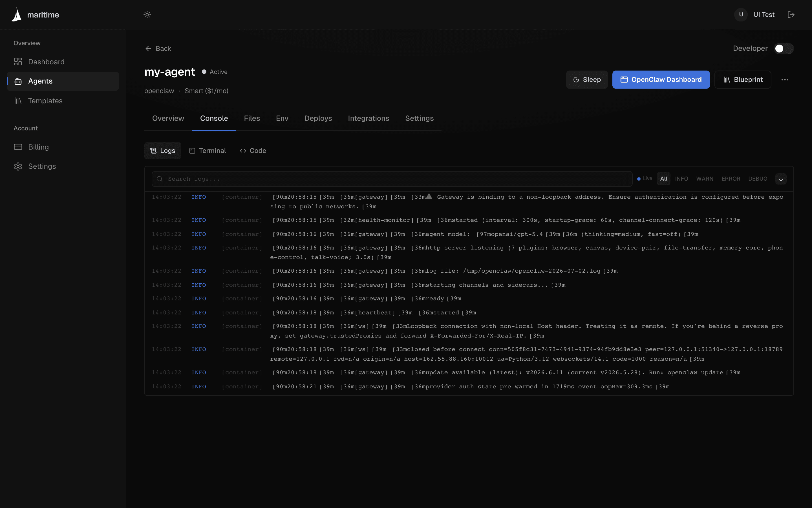Open account Settings in the sidebar
Image resolution: width=812 pixels, height=508 pixels.
click(x=63, y=166)
